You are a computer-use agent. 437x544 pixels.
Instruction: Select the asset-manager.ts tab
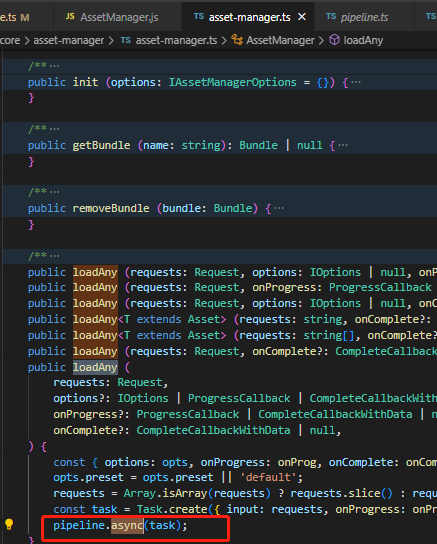tap(249, 17)
